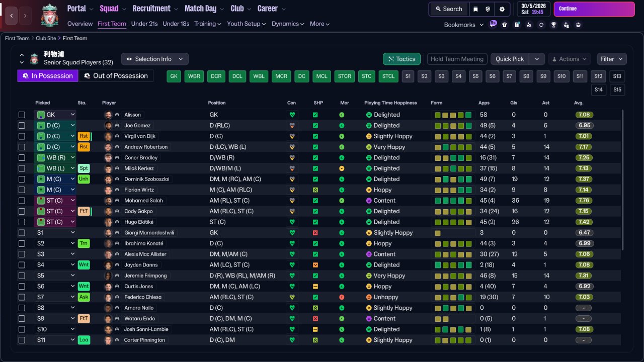Click the Continue button
Image resolution: width=644 pixels, height=362 pixels.
(x=594, y=9)
